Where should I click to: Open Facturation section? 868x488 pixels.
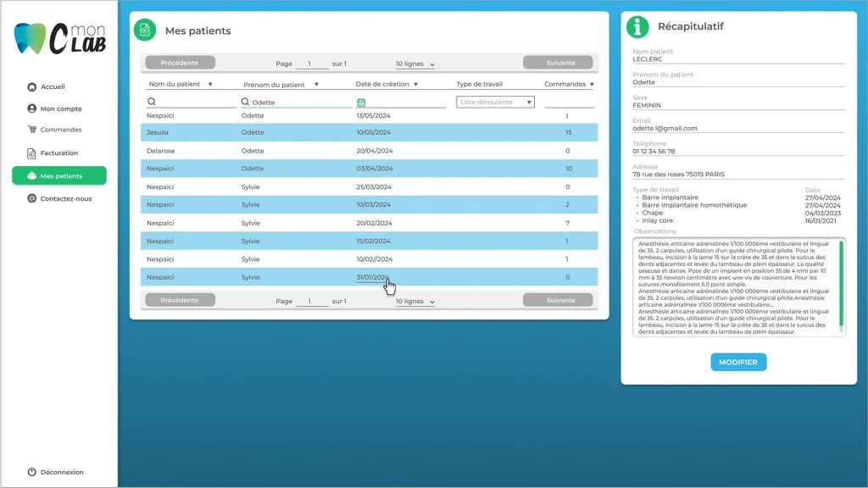pyautogui.click(x=59, y=153)
